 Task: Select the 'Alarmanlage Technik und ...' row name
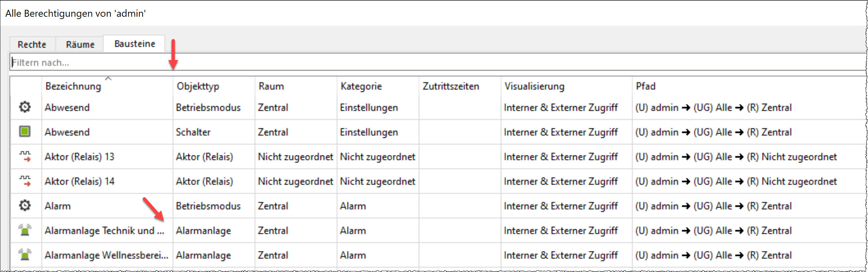point(104,231)
